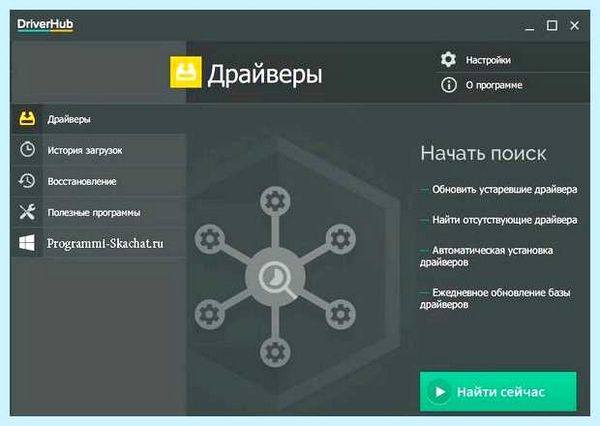Minimize the DriverHub window
The width and height of the screenshot is (600, 426).
[x=530, y=26]
